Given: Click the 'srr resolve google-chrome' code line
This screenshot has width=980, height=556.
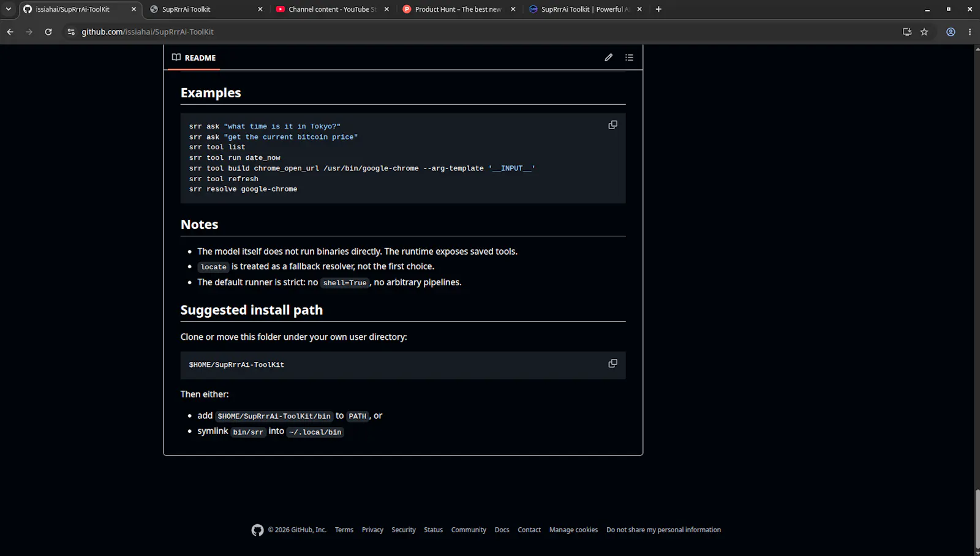Looking at the screenshot, I should tap(243, 189).
